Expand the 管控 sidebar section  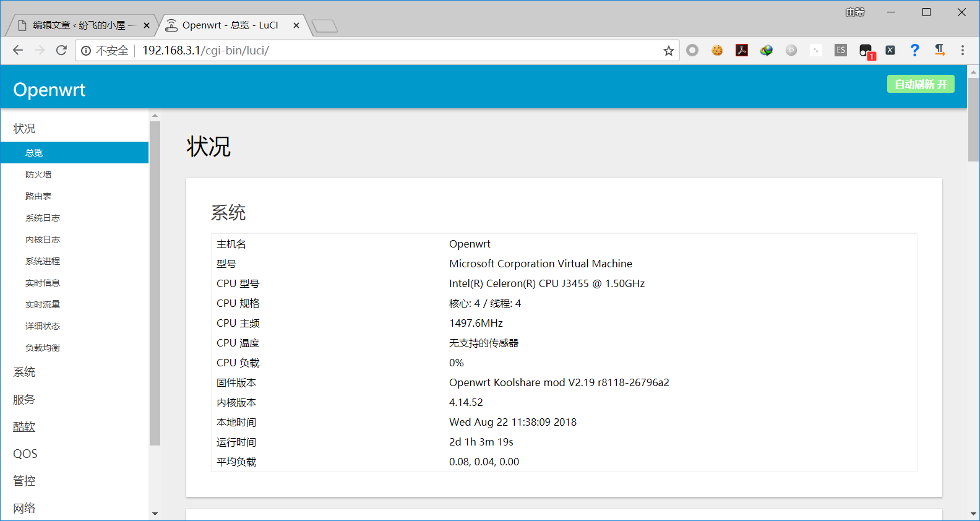coord(25,481)
